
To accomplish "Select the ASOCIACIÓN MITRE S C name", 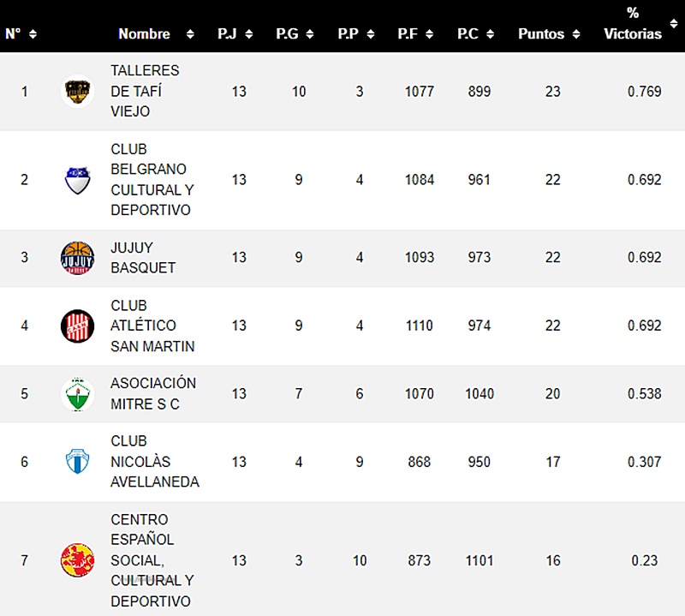I will [x=152, y=394].
